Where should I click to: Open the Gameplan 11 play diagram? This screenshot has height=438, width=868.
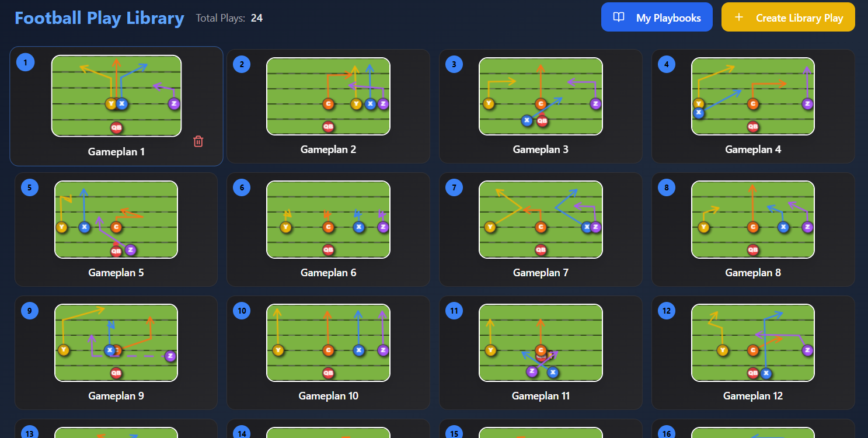point(541,343)
